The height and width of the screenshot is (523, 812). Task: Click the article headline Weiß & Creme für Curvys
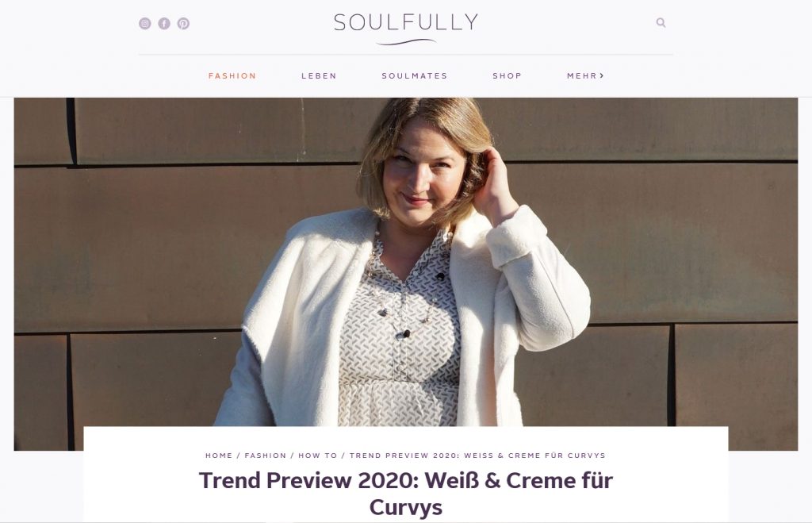tap(406, 494)
